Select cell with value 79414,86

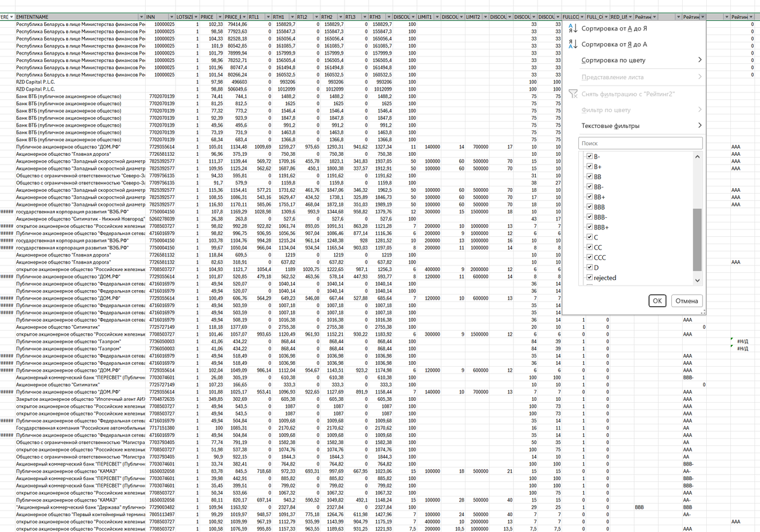point(235,23)
